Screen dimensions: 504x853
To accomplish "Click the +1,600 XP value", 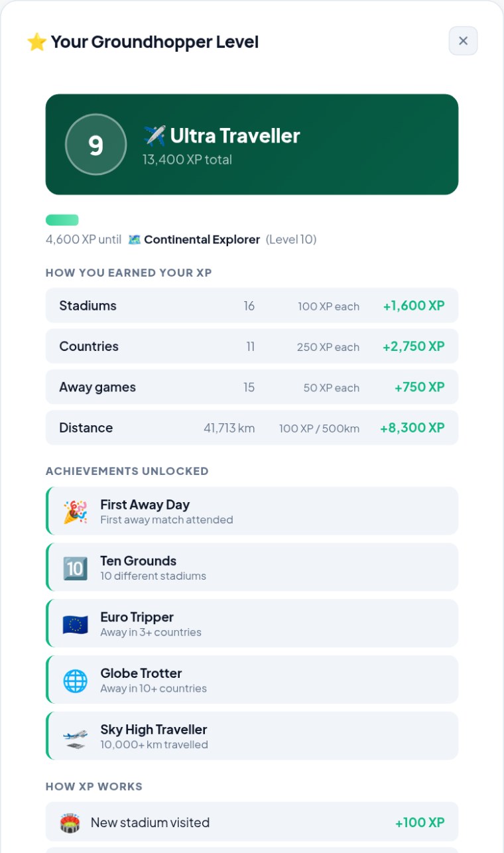I will (x=414, y=306).
